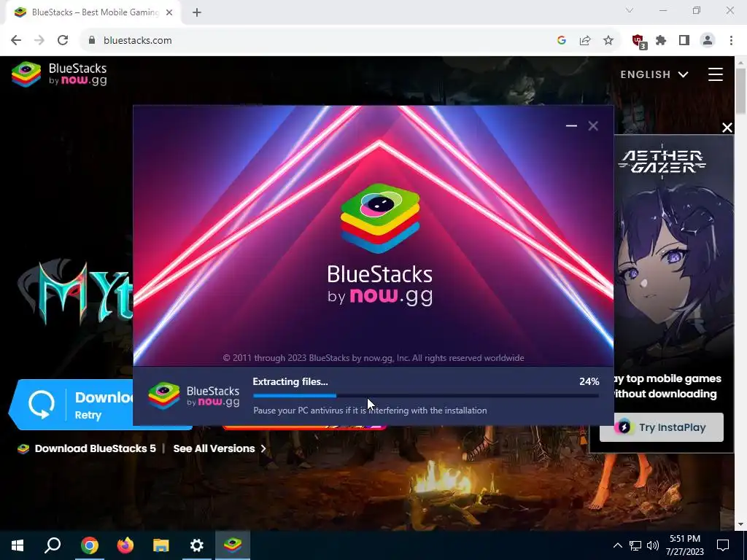Select the BlueStacks installer taskbar icon
Image resolution: width=747 pixels, height=560 pixels.
pos(233,545)
